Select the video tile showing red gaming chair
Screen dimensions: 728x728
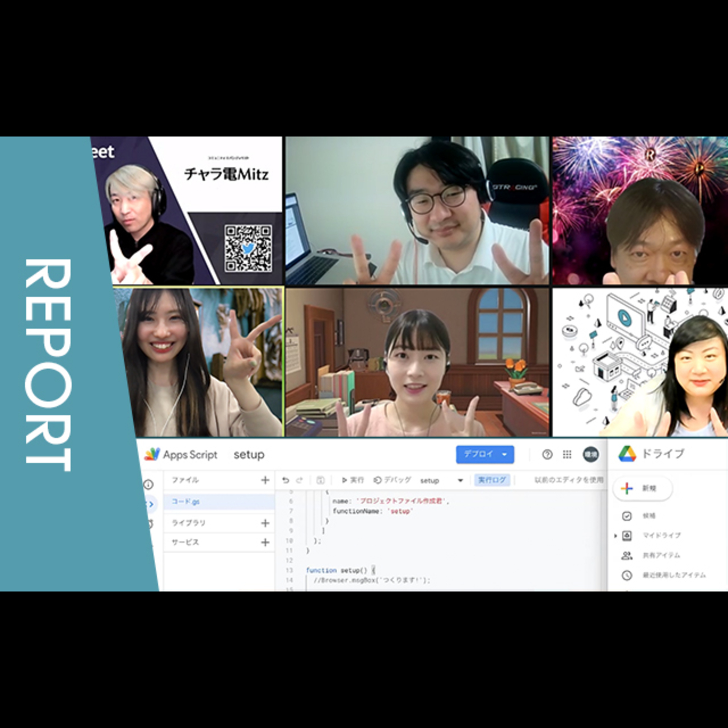[417, 211]
